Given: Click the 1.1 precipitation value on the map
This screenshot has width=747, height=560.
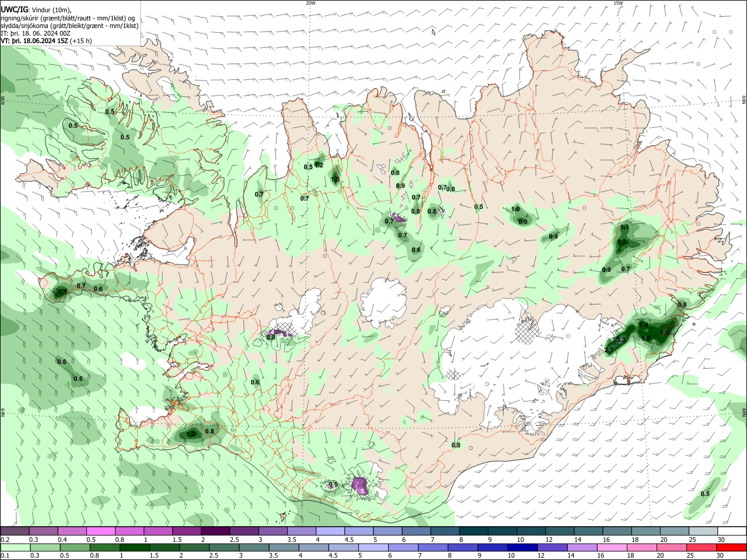Looking at the screenshot, I should (624, 228).
